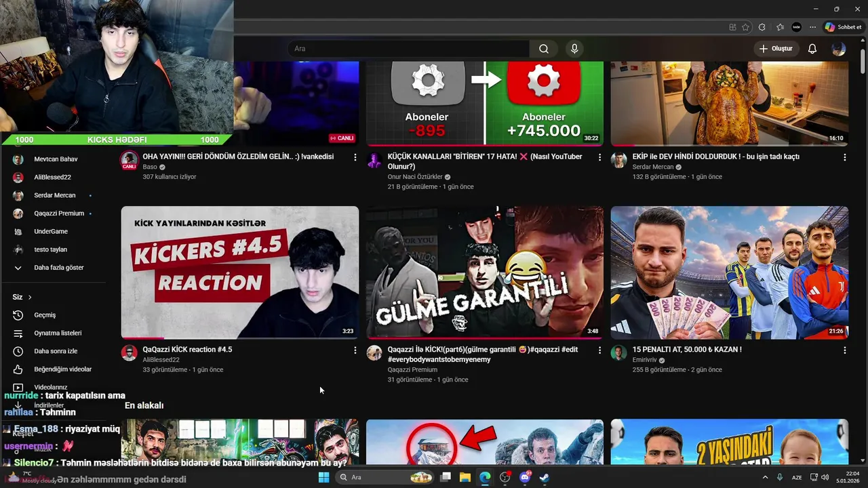Open the Windows Start button
The image size is (868, 488).
(x=323, y=477)
